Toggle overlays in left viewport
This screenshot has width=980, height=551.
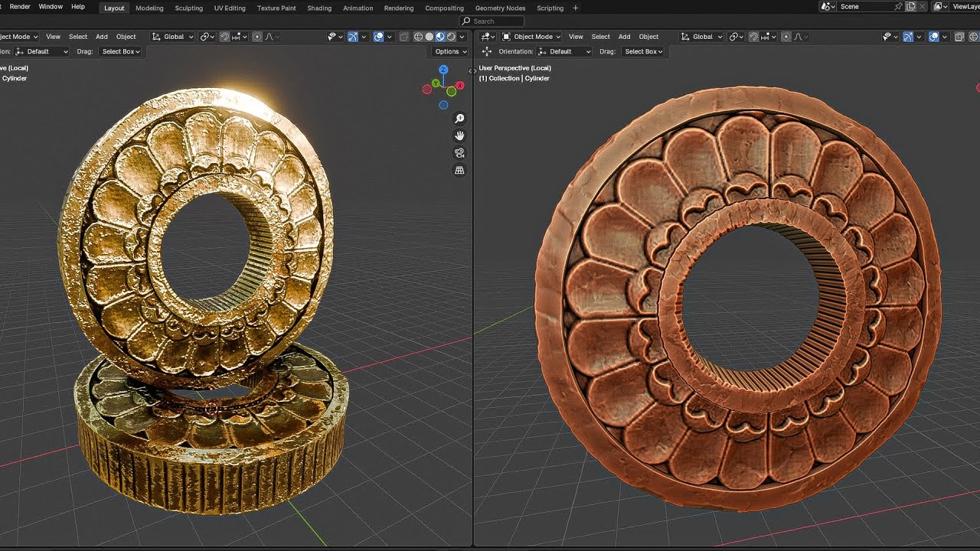[x=378, y=37]
